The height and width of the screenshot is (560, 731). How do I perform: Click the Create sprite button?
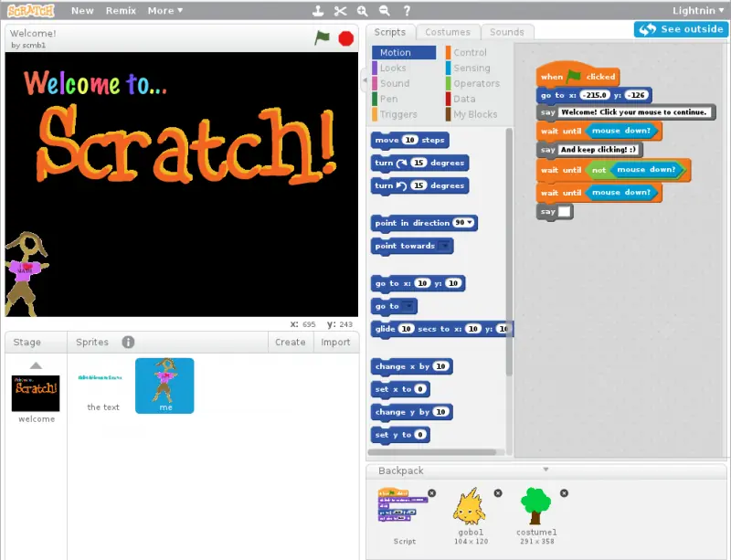pyautogui.click(x=291, y=343)
